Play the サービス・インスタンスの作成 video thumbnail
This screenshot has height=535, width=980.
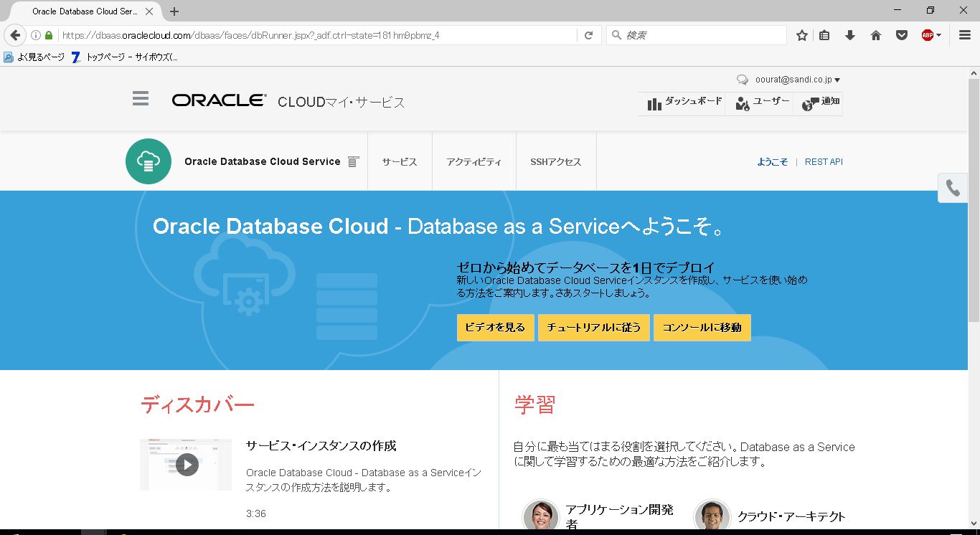click(x=186, y=464)
